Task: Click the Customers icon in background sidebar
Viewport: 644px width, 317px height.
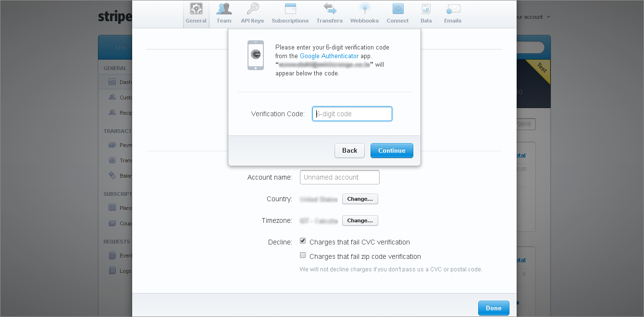Action: [x=112, y=97]
